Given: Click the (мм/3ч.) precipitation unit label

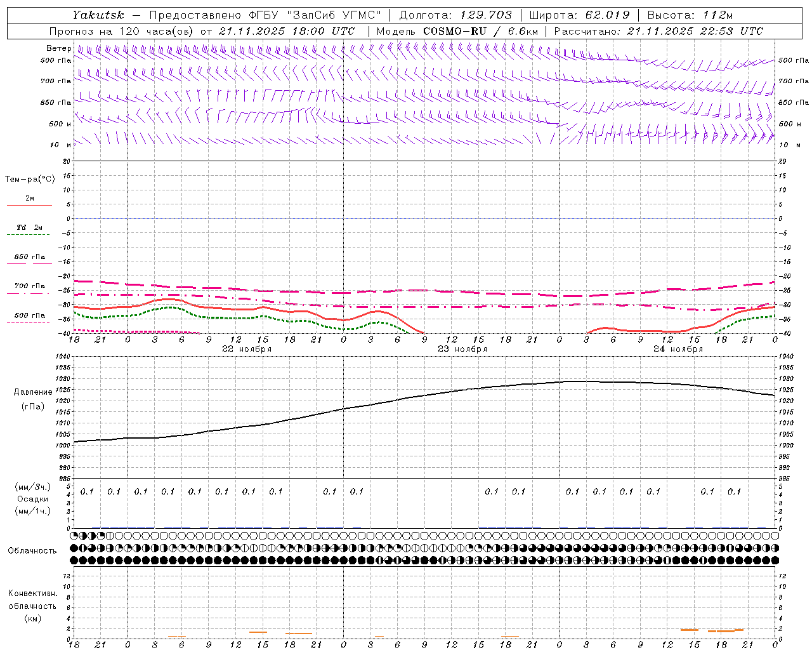Looking at the screenshot, I should point(33,487).
